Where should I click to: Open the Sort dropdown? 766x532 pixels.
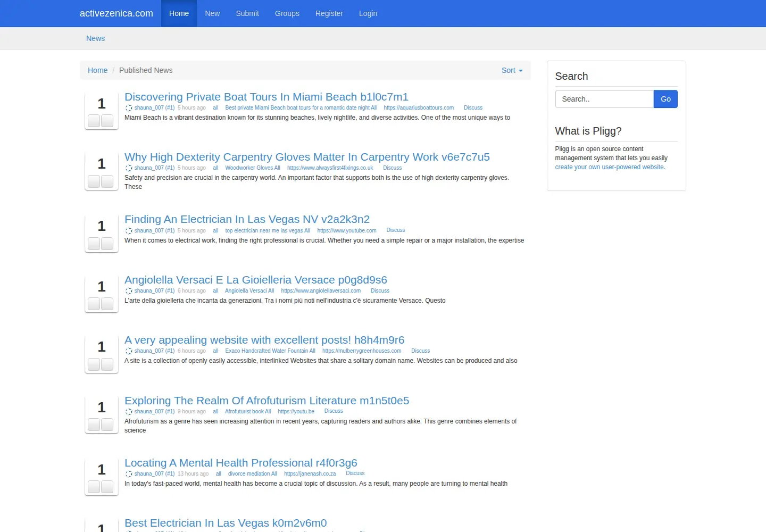[x=512, y=70]
